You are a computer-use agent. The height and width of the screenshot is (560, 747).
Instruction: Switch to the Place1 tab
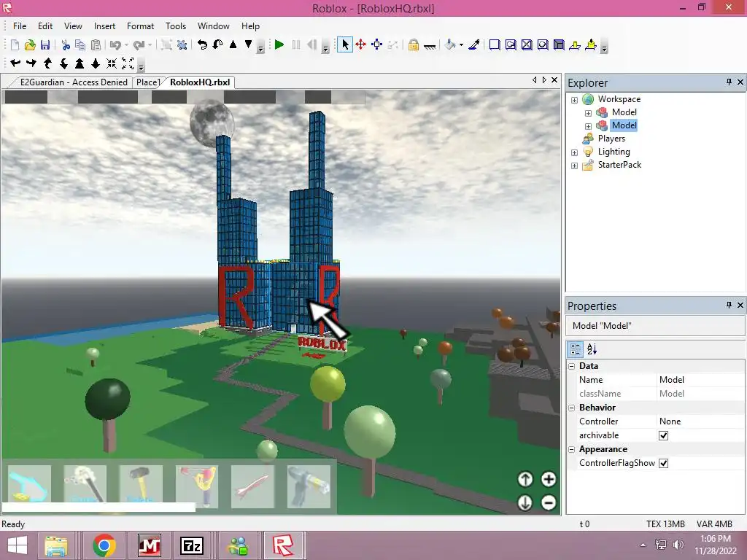click(148, 82)
